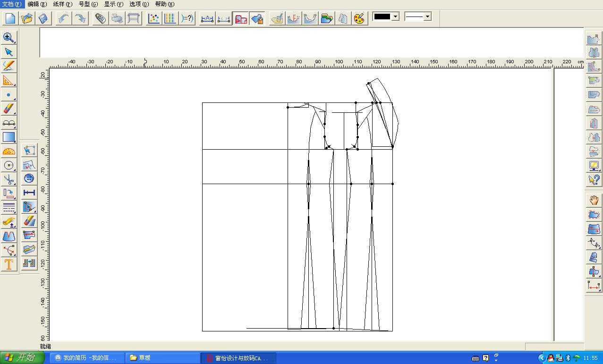Select the button placement tool icon
This screenshot has width=603, height=364.
(29, 178)
